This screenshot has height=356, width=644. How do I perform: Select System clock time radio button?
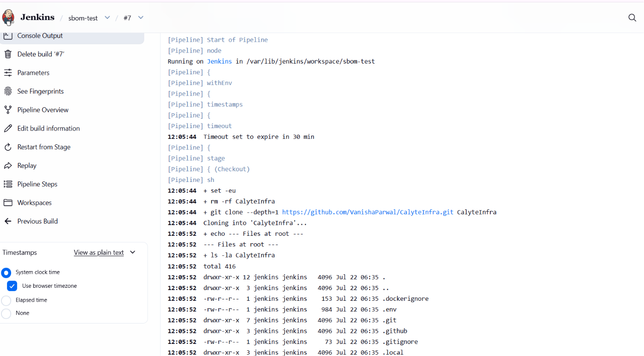pyautogui.click(x=6, y=272)
